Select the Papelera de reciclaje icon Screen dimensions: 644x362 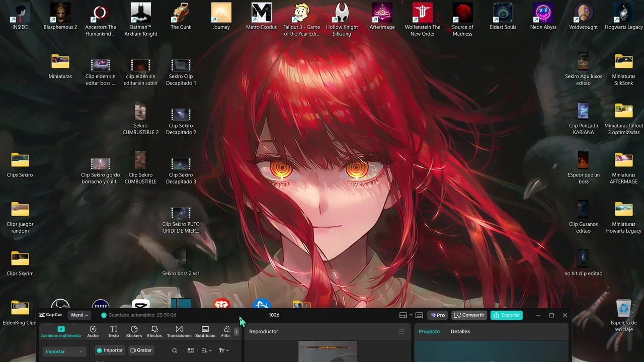(x=624, y=315)
